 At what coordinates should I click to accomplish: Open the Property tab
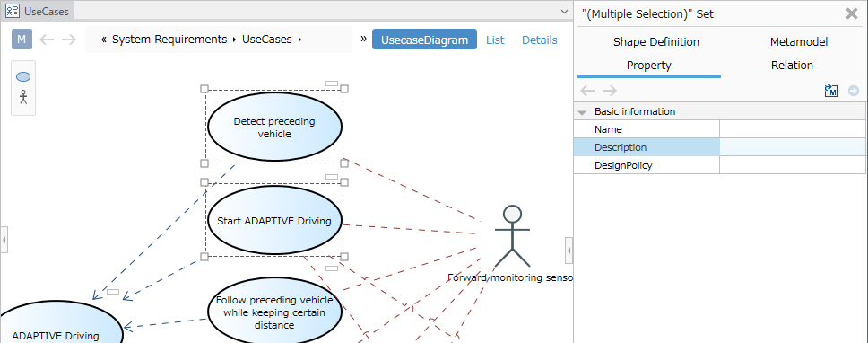coord(649,66)
